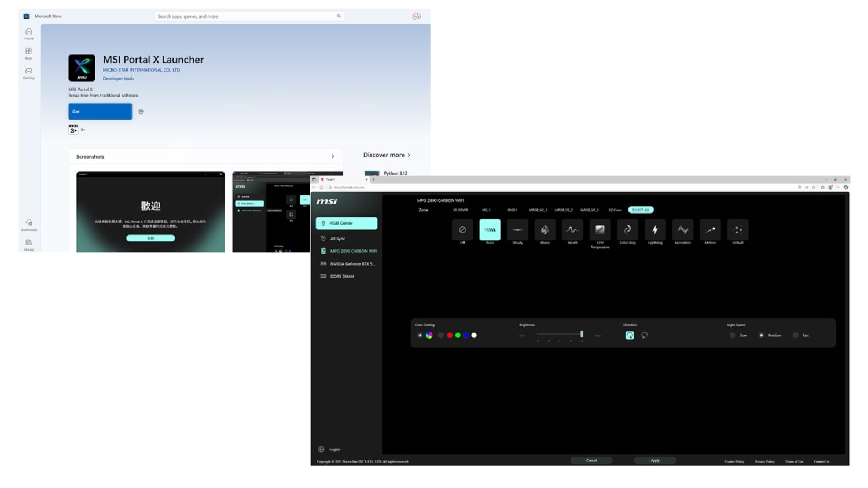
Task: Open All Sync in sidebar
Action: click(337, 239)
